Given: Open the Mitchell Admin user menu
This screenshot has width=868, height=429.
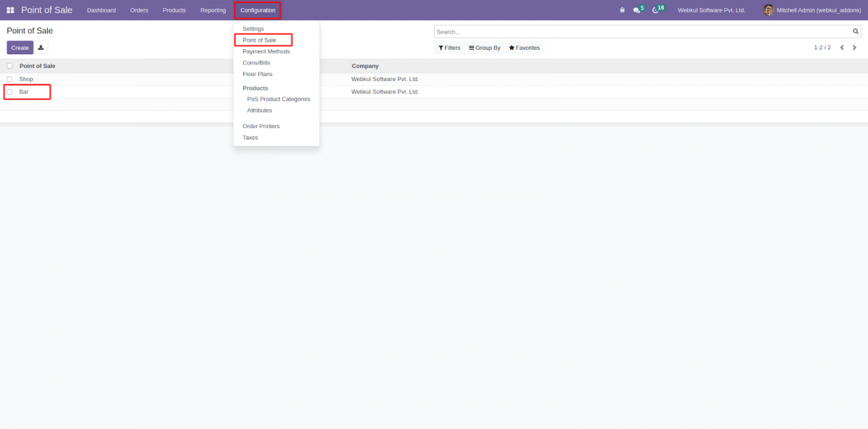Looking at the screenshot, I should pyautogui.click(x=812, y=9).
